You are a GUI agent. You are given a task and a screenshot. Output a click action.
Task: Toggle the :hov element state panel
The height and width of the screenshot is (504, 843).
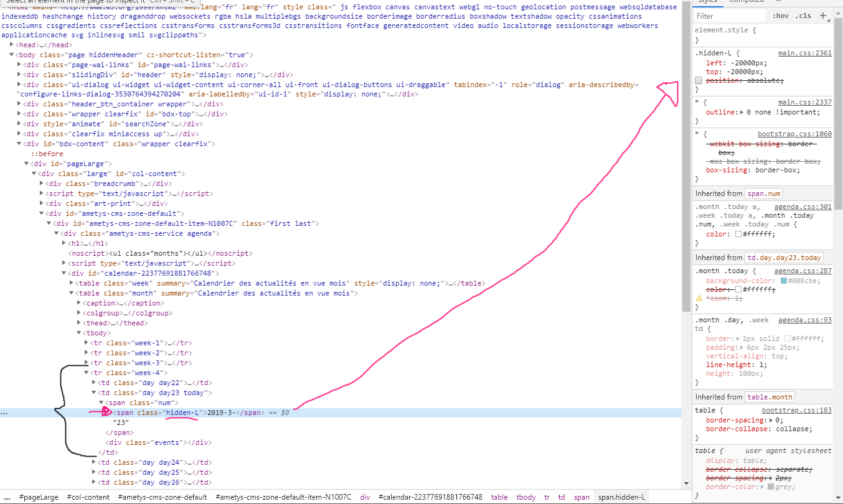780,16
